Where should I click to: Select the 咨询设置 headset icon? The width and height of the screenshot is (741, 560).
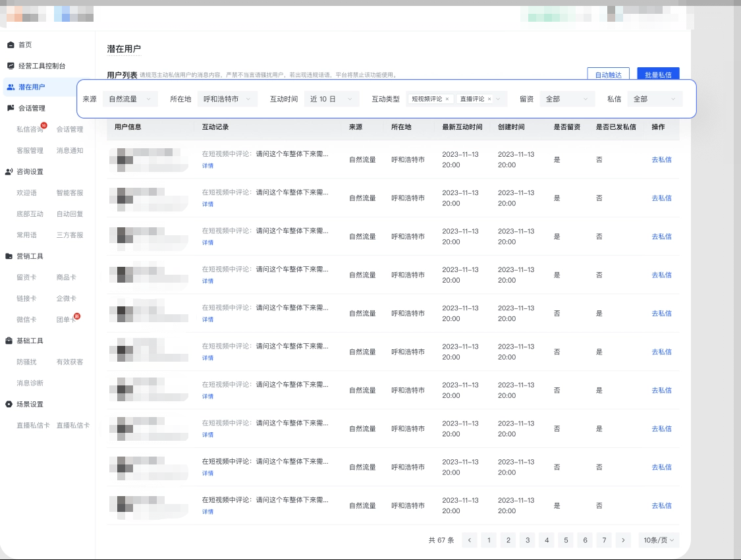point(9,171)
